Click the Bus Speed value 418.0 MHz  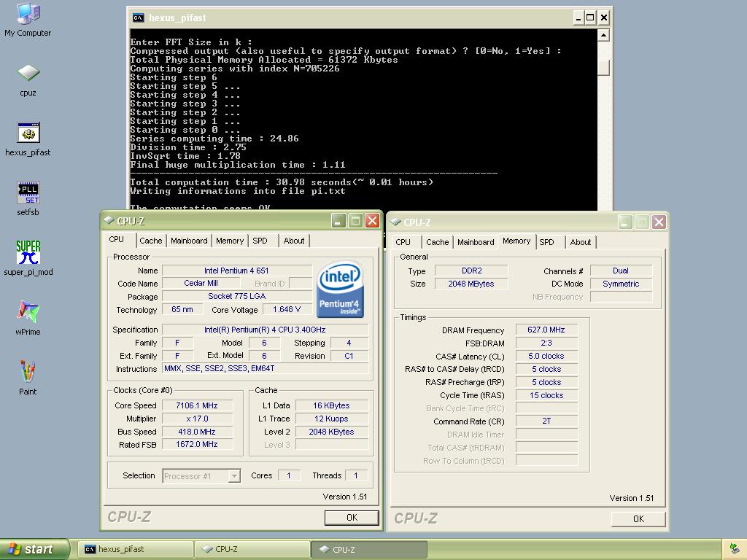197,432
